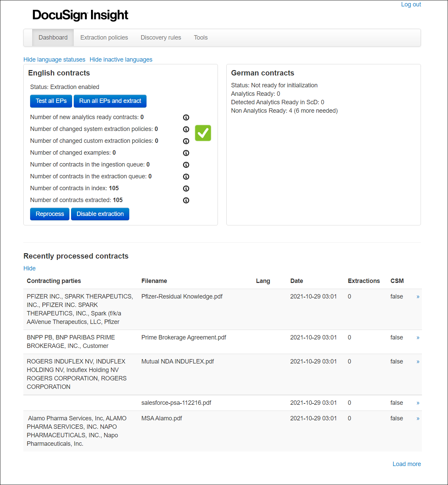Load more processed contracts
Image resolution: width=448 pixels, height=485 pixels.
tap(406, 464)
